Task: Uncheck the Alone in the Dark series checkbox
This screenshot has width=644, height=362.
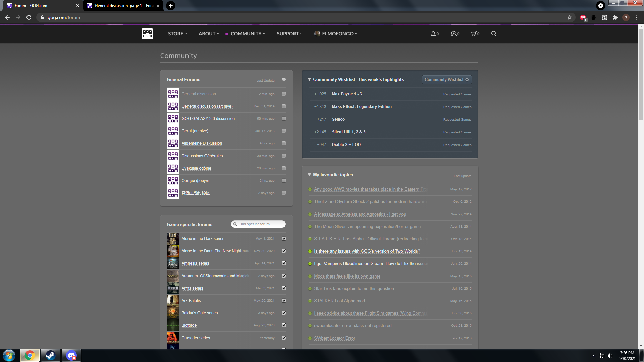Action: (284, 239)
